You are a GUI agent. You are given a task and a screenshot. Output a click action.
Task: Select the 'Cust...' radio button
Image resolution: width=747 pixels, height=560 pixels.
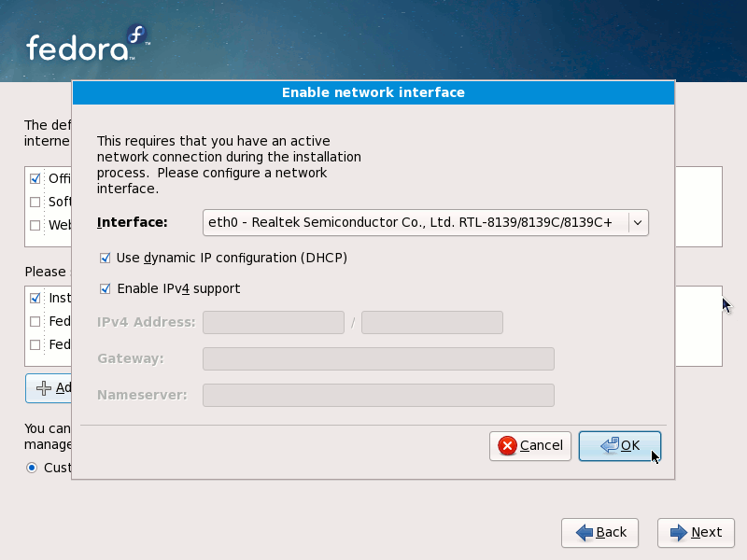32,468
